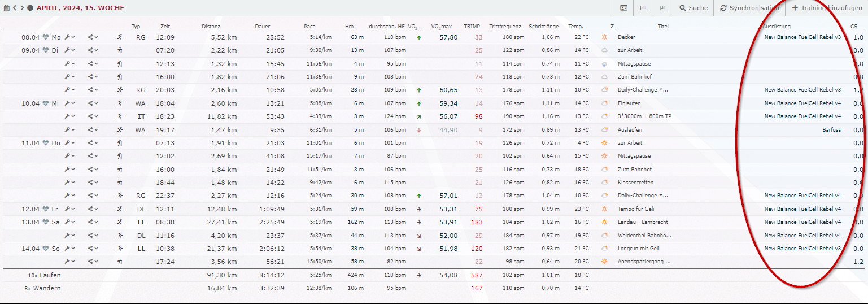Expand wrench menu for Longrun mit Geli
The height and width of the screenshot is (304, 868).
point(69,249)
